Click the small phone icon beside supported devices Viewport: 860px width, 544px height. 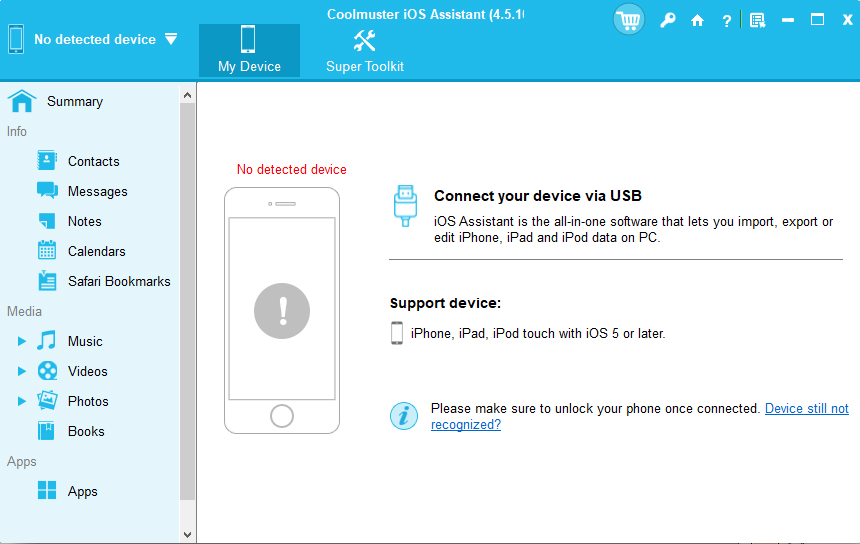tap(397, 333)
